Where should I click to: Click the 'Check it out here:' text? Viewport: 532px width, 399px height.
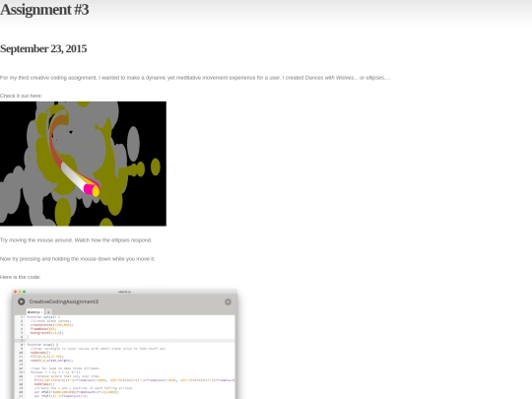point(21,96)
